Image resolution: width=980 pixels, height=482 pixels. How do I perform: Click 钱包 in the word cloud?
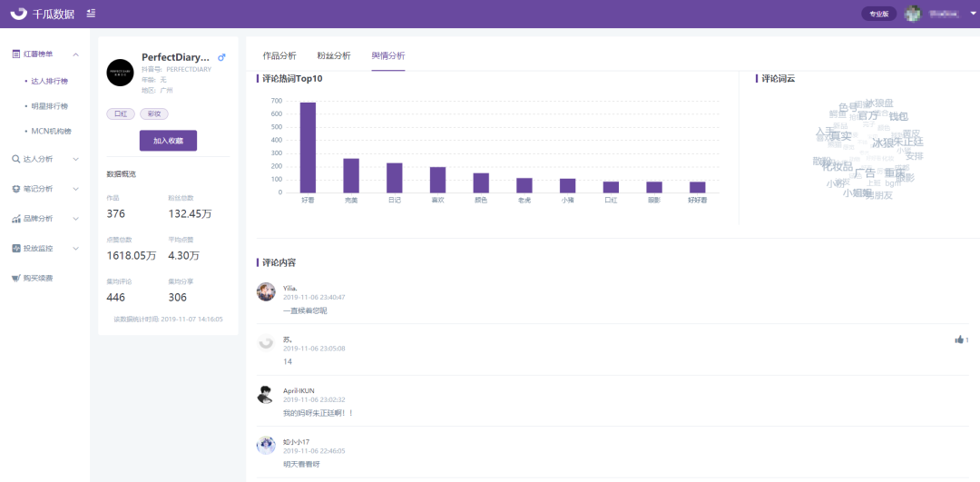pos(898,116)
